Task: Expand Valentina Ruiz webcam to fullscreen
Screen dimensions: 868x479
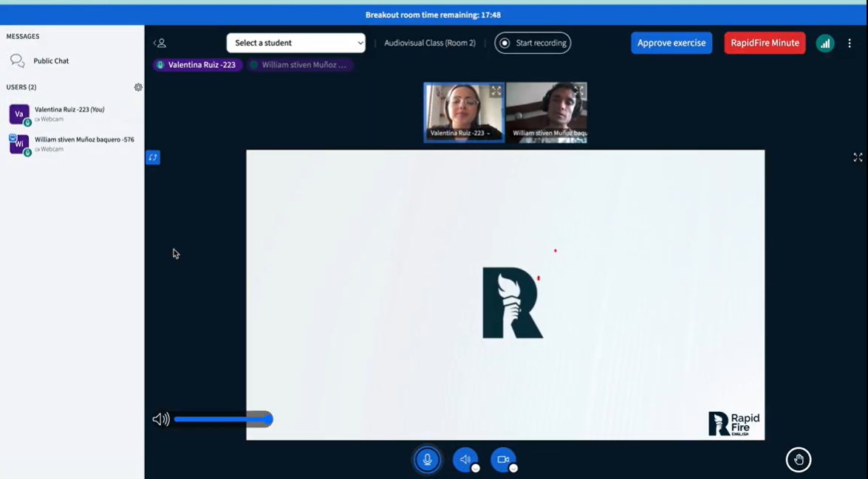Action: tap(496, 91)
